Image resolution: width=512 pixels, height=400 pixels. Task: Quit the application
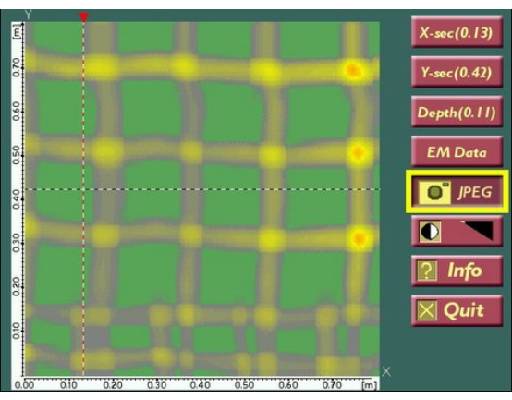(457, 311)
